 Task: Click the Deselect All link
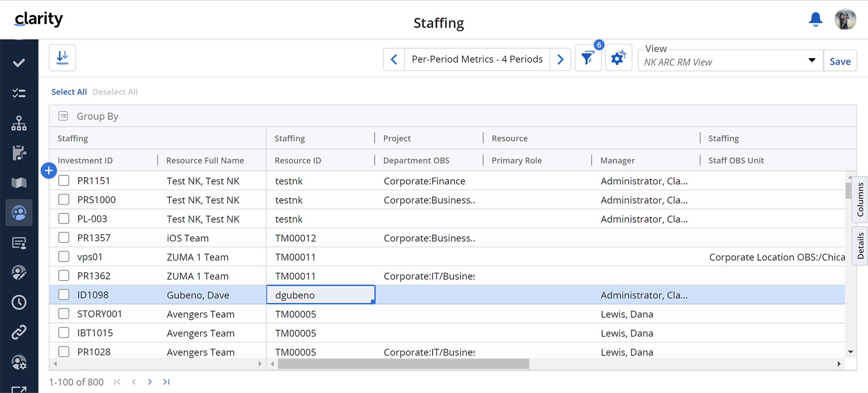[x=115, y=92]
